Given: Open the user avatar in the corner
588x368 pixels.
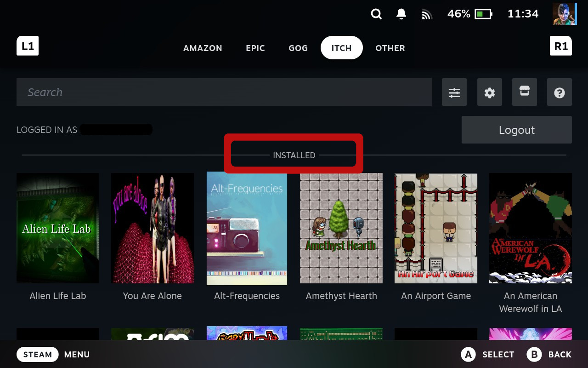Looking at the screenshot, I should [564, 13].
